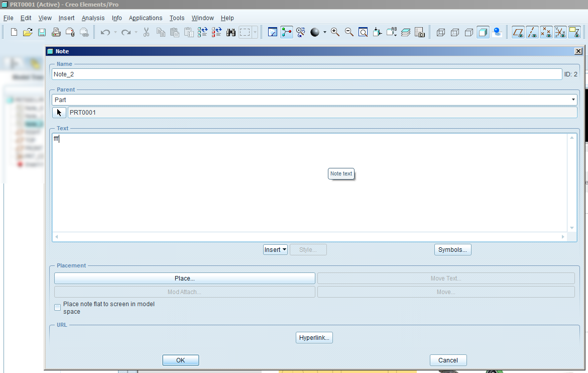
Task: Open the Edit menu
Action: pyautogui.click(x=26, y=18)
